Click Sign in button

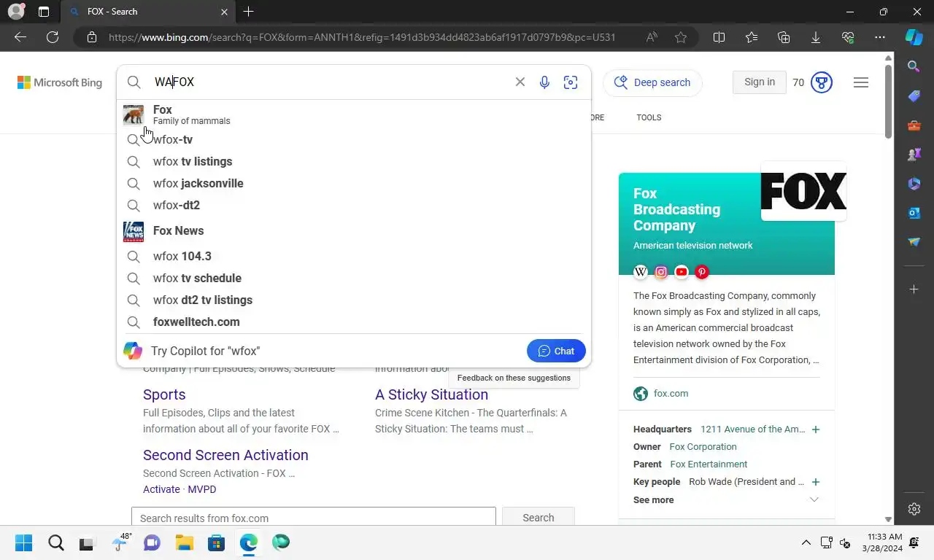click(x=760, y=82)
